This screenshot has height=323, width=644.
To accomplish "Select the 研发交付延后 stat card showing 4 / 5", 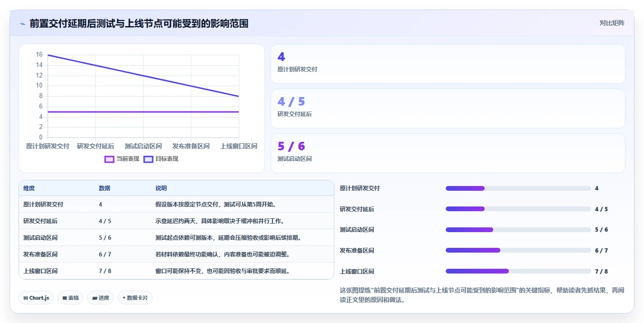I will coord(448,108).
